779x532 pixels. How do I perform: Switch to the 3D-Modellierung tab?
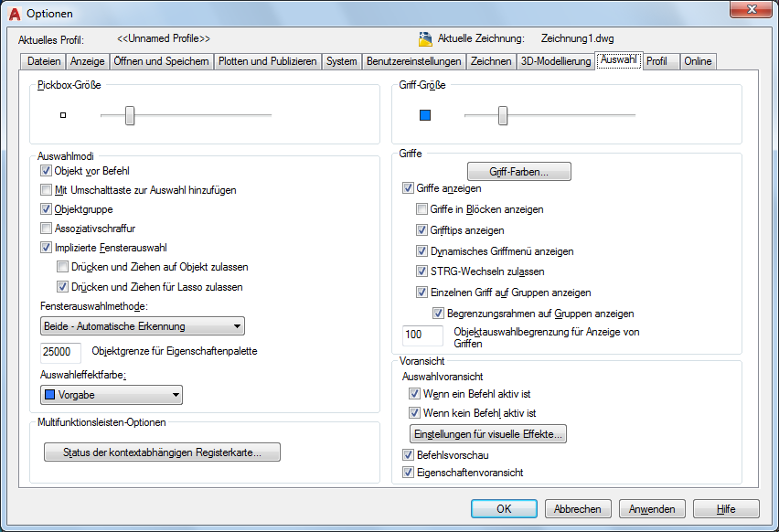(x=555, y=61)
